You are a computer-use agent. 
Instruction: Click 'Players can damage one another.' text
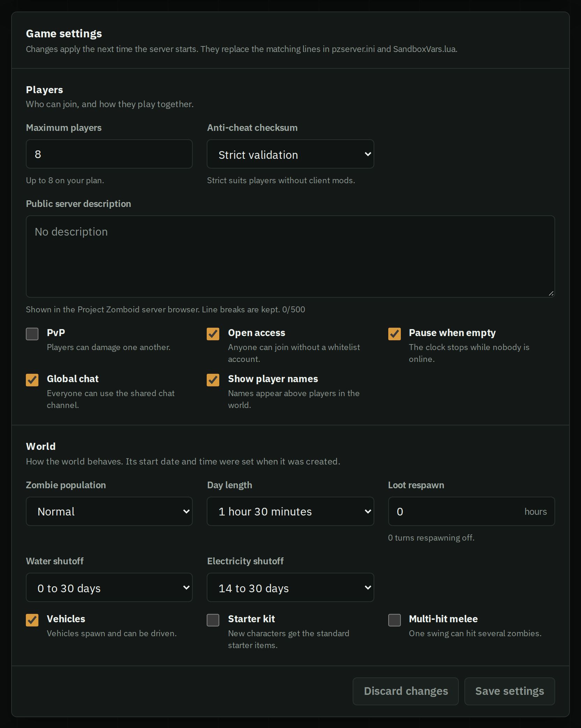[x=109, y=347]
